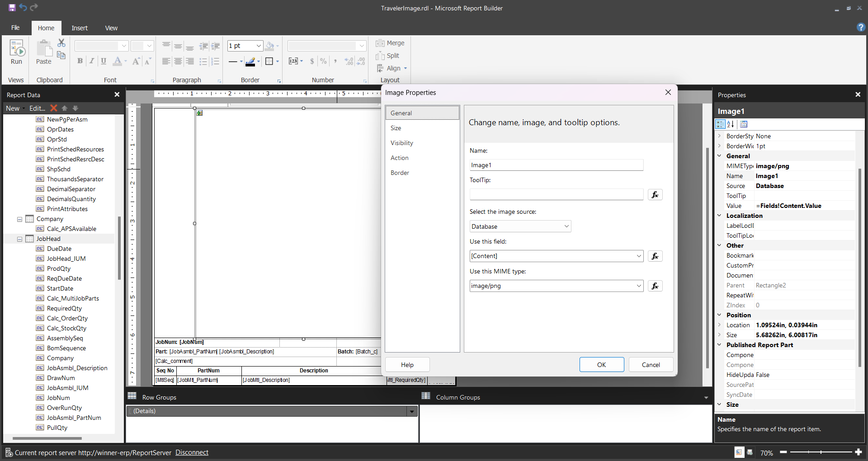Collapse the JobHead dataset node

pyautogui.click(x=19, y=239)
